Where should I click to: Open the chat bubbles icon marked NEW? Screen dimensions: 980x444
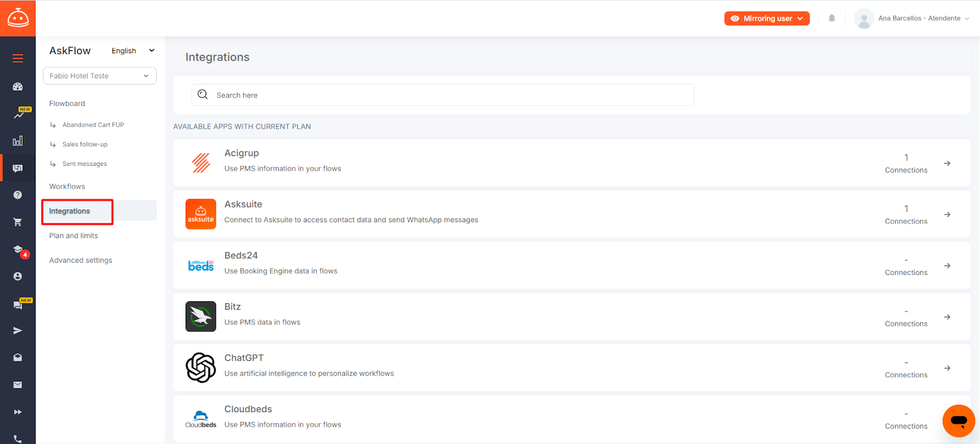(19, 304)
